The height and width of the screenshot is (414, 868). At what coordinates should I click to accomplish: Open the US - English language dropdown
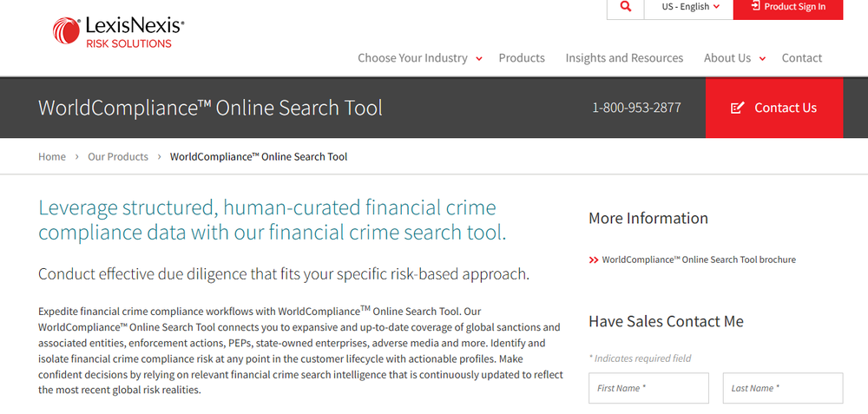point(688,9)
